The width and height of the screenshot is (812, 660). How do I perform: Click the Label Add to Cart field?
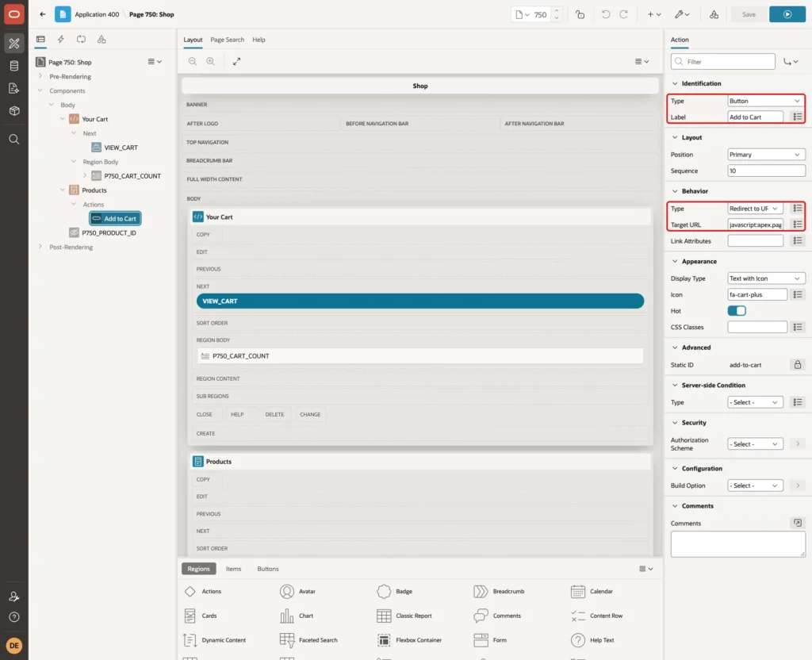point(755,117)
